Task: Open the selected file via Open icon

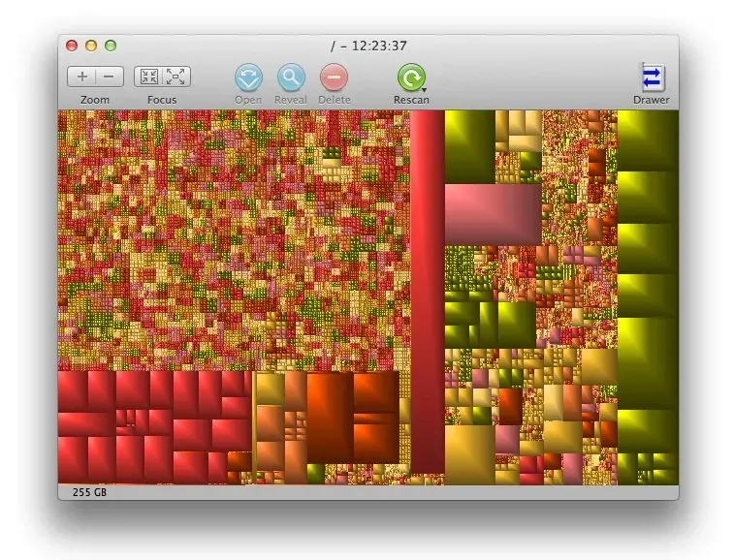Action: point(248,78)
